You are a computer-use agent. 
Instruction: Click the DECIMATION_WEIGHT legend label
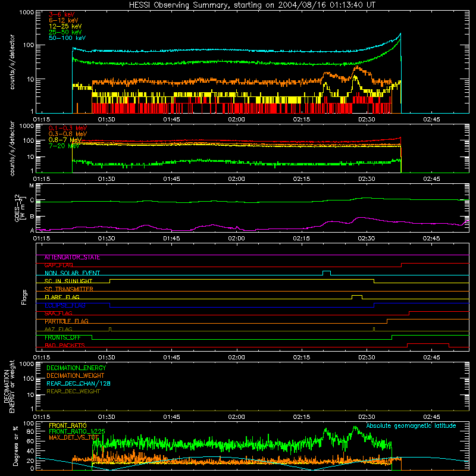coord(76,375)
